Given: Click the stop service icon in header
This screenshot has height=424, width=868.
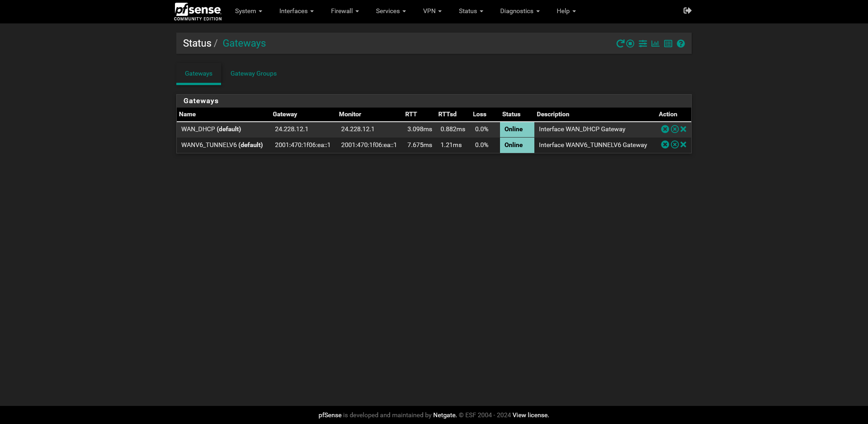Looking at the screenshot, I should pos(630,43).
